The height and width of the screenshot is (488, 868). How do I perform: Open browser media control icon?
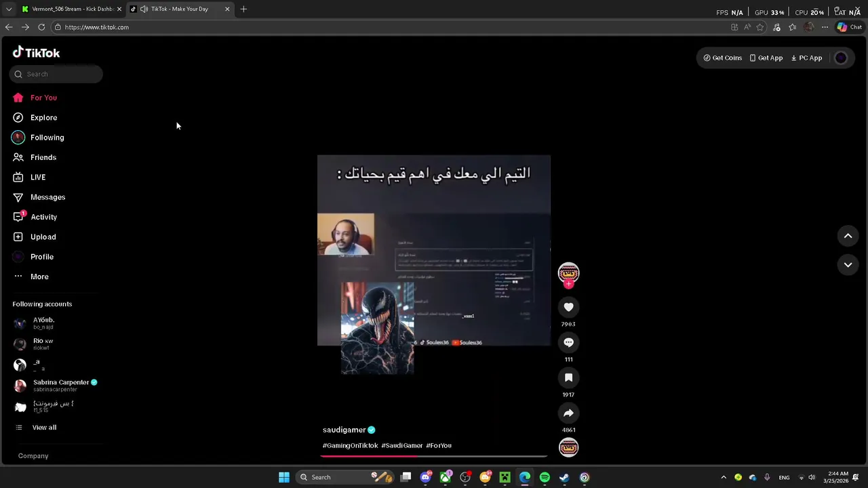click(x=776, y=27)
